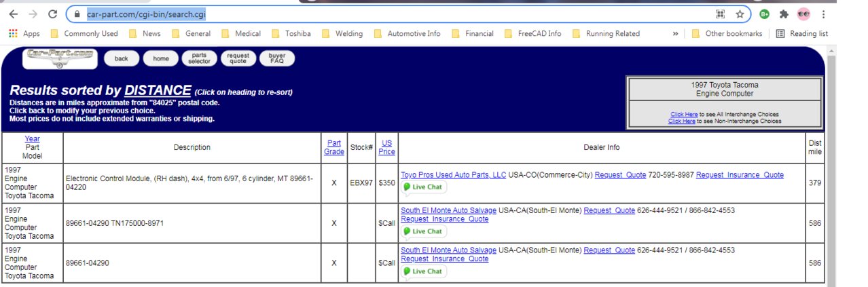Sort by Year column header
The width and height of the screenshot is (868, 287).
point(32,138)
